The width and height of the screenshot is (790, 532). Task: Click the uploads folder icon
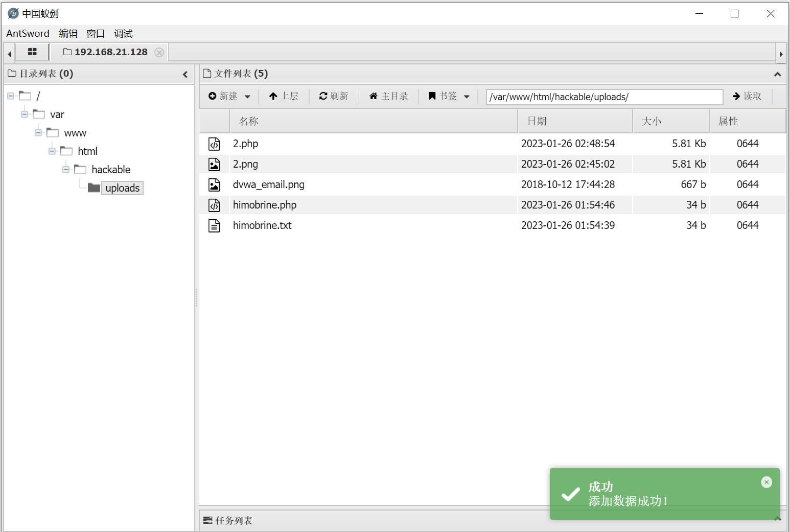pyautogui.click(x=94, y=188)
